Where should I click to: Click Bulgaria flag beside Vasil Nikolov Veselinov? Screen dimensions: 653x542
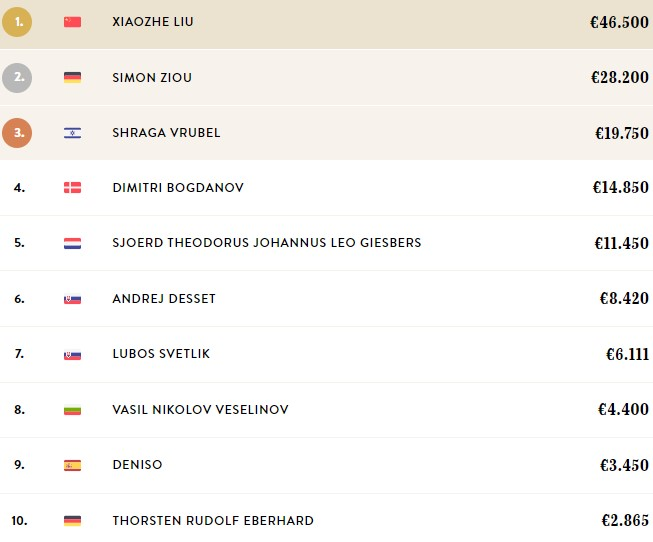coord(72,410)
